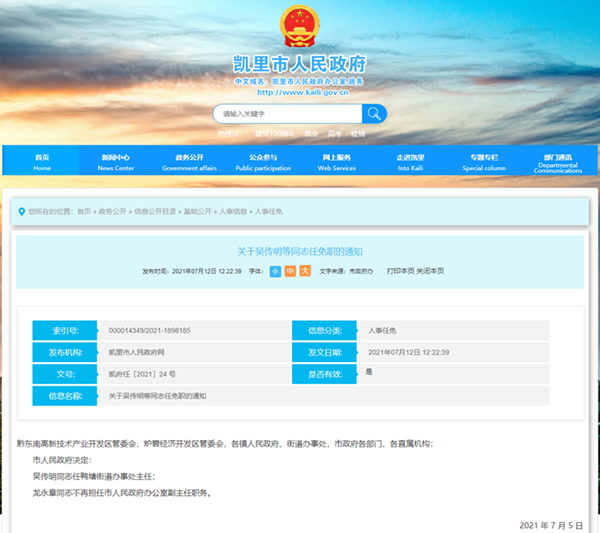Open Departmental Communications menu
This screenshot has height=533, width=600.
(x=557, y=163)
